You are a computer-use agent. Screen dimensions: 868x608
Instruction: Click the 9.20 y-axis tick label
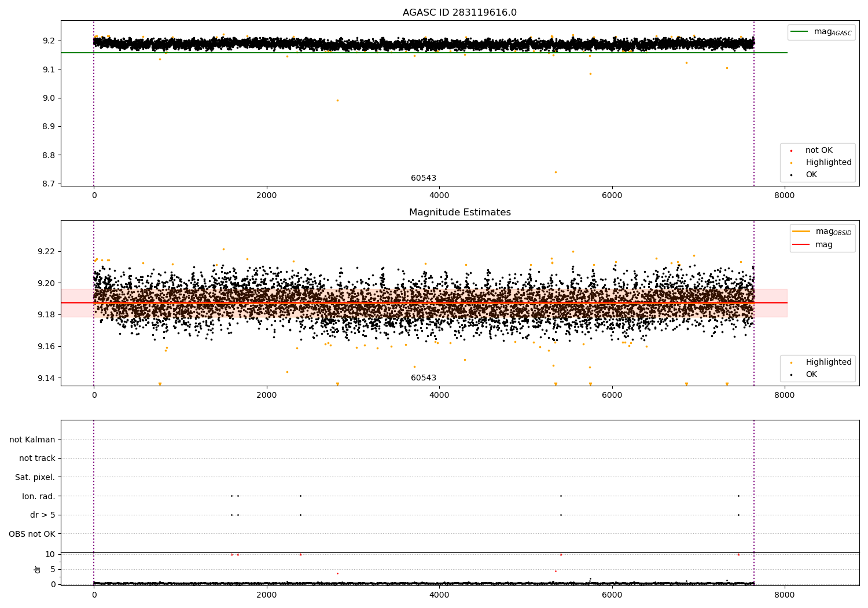pyautogui.click(x=46, y=283)
